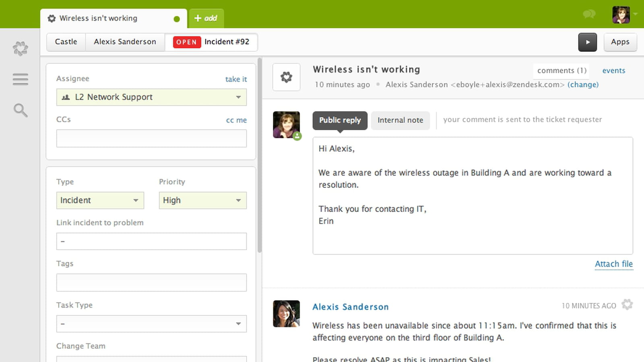
Task: Expand the Type Incident dropdown
Action: [100, 200]
